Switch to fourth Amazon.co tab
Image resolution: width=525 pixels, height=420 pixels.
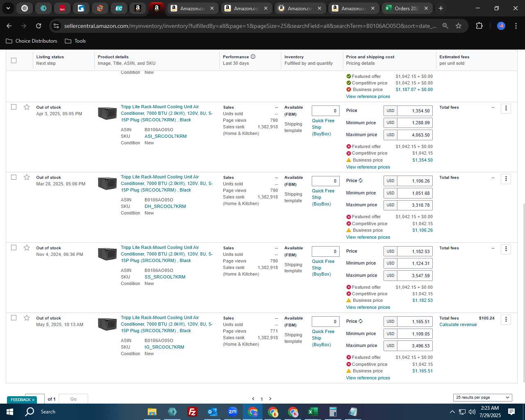tap(354, 8)
